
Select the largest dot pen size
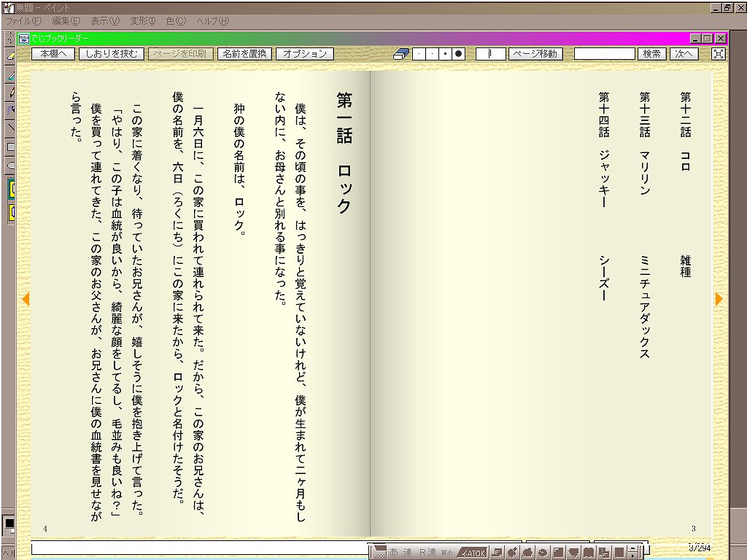[458, 54]
